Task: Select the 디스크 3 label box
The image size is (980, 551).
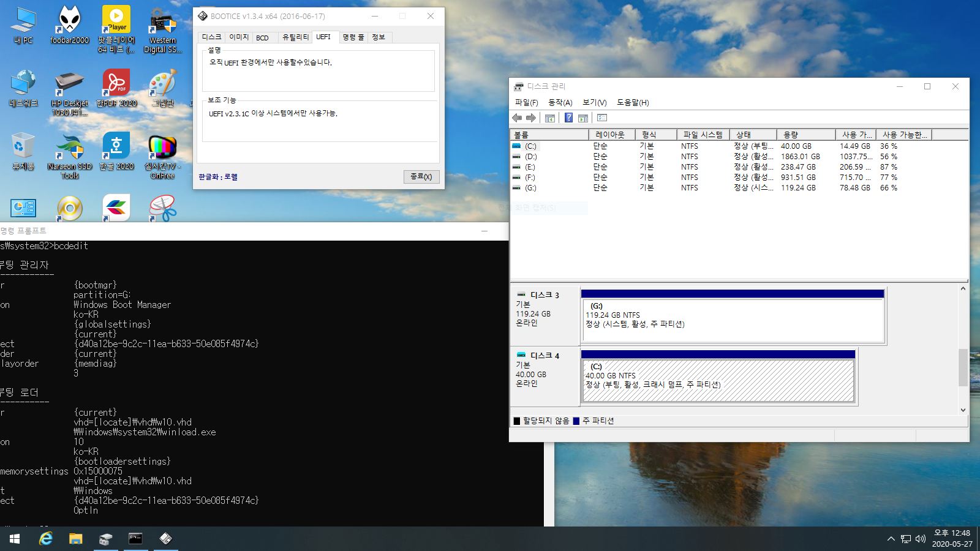Action: (545, 316)
